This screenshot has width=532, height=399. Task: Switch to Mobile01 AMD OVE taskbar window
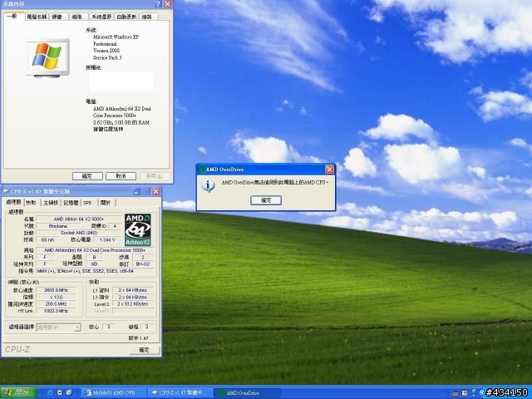point(115,393)
